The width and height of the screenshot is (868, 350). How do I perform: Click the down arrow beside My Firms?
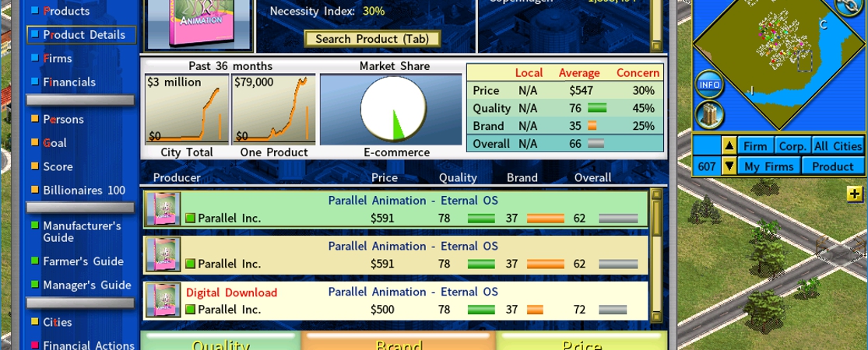coord(729,166)
